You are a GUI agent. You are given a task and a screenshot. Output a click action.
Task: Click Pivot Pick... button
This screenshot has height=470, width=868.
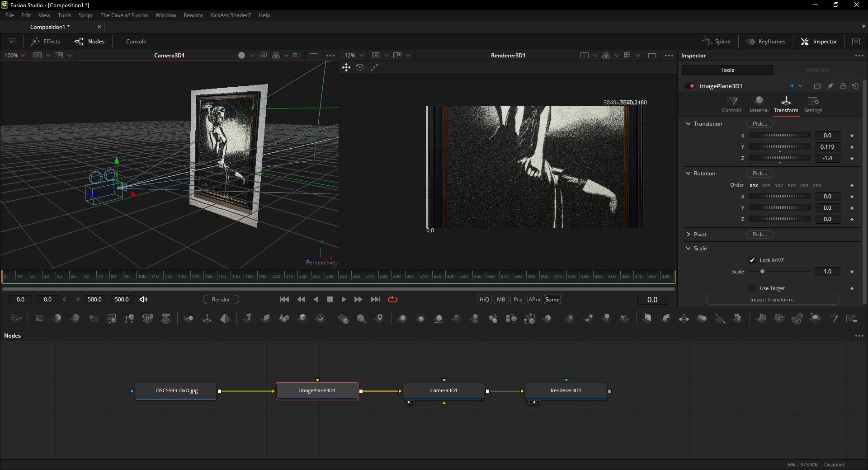coord(759,234)
